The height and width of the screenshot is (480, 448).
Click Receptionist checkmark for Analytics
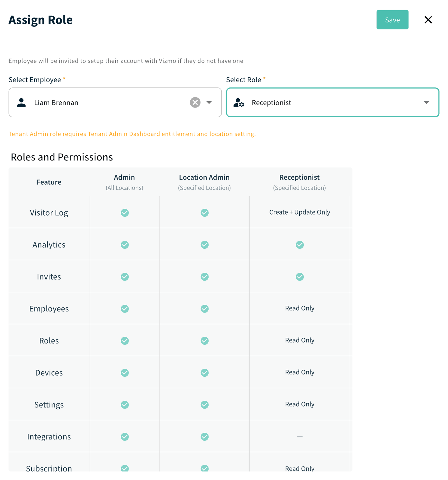[300, 245]
